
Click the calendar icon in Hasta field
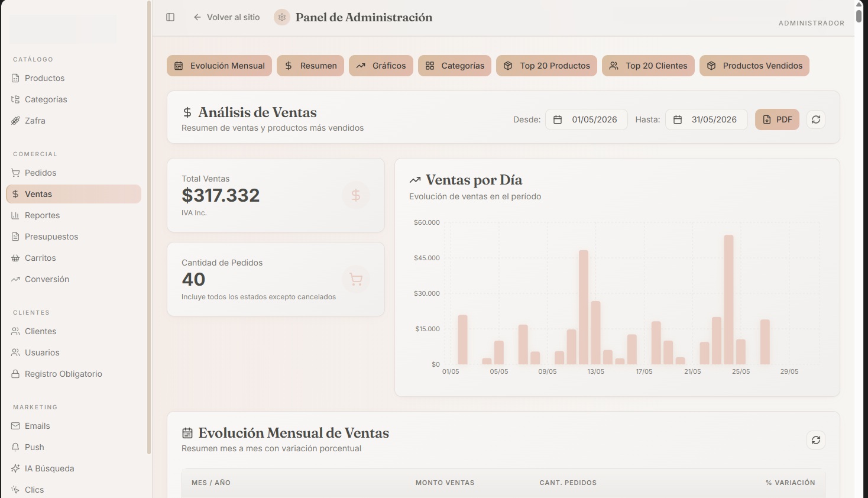tap(678, 119)
